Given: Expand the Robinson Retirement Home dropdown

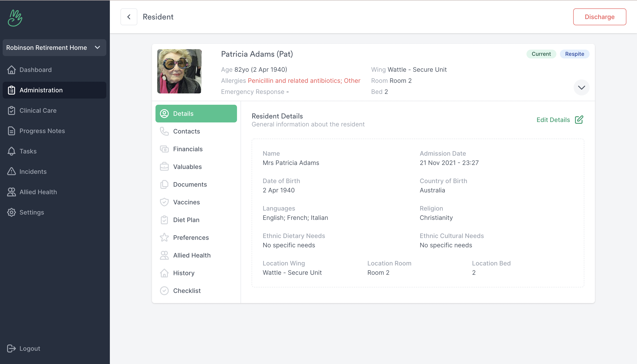Looking at the screenshot, I should [x=54, y=48].
